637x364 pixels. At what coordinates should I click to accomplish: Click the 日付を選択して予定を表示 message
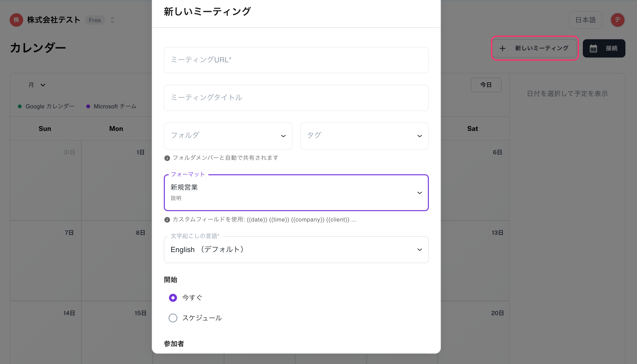pyautogui.click(x=567, y=94)
